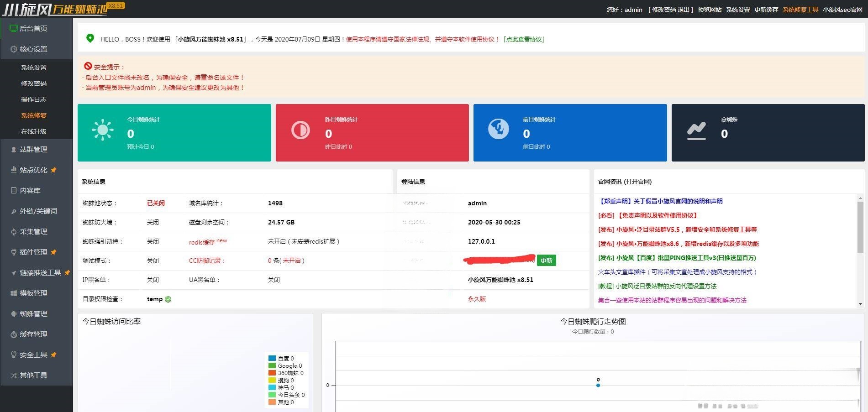The height and width of the screenshot is (412, 868).
Task: Toggle the 百度 series in chart legend
Action: click(x=284, y=358)
